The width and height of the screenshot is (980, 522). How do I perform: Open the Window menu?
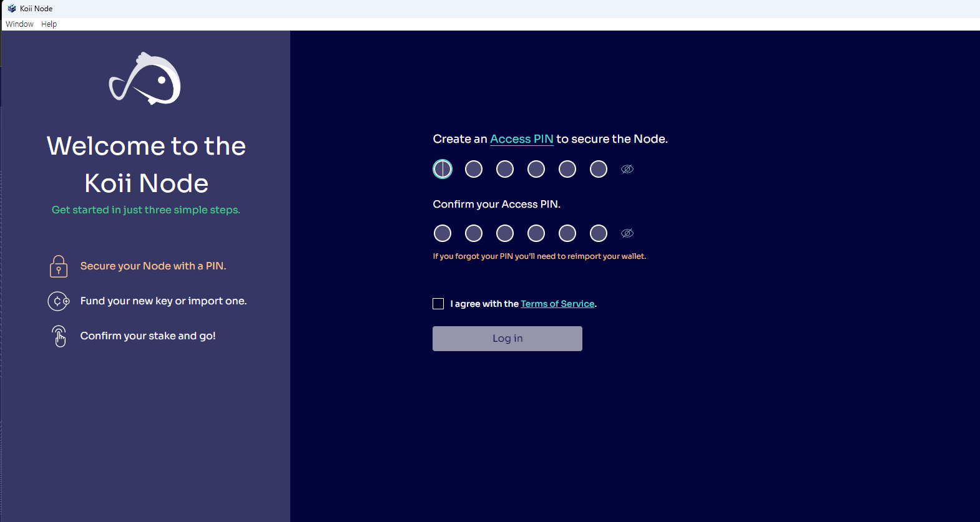(x=19, y=24)
